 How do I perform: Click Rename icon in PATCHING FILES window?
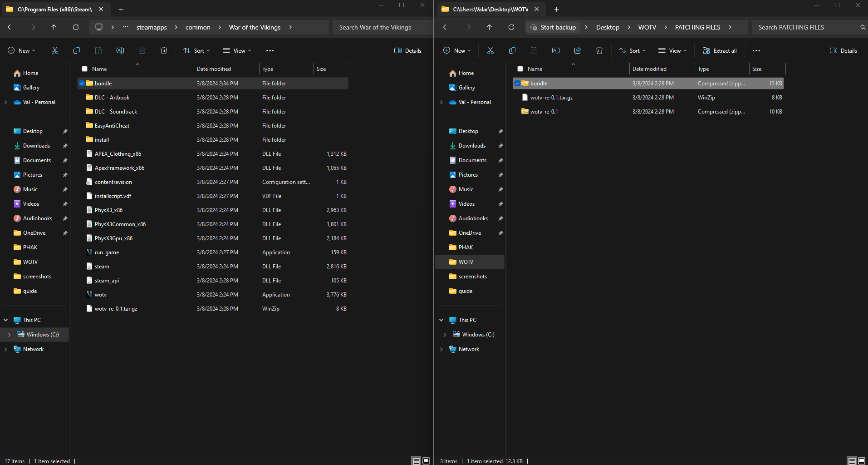pyautogui.click(x=556, y=50)
